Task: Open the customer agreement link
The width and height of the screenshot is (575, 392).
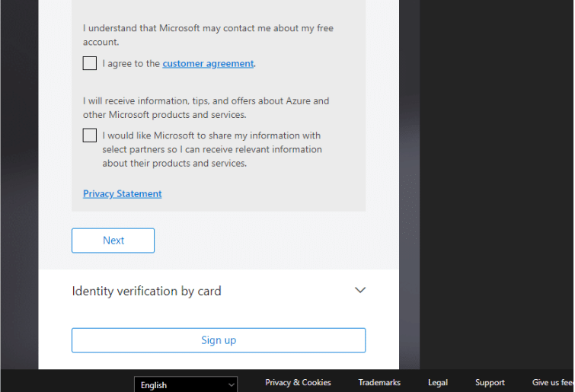Action: (x=208, y=64)
